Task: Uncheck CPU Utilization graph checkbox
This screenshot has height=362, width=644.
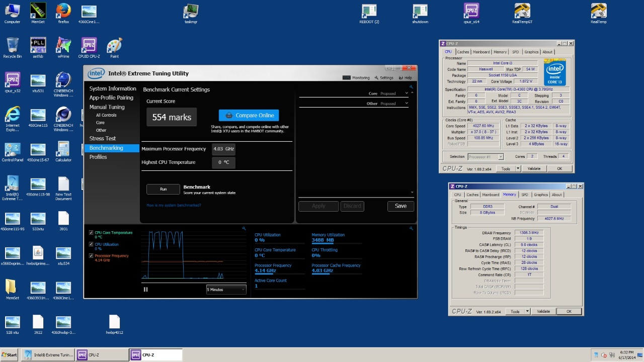Action: point(91,244)
